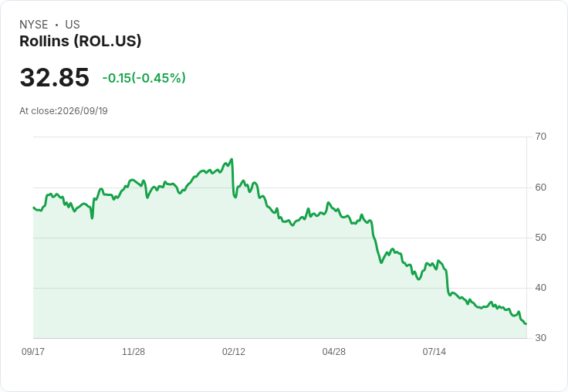The height and width of the screenshot is (392, 568).
Task: Click the 40 price axis label
Action: (x=540, y=288)
